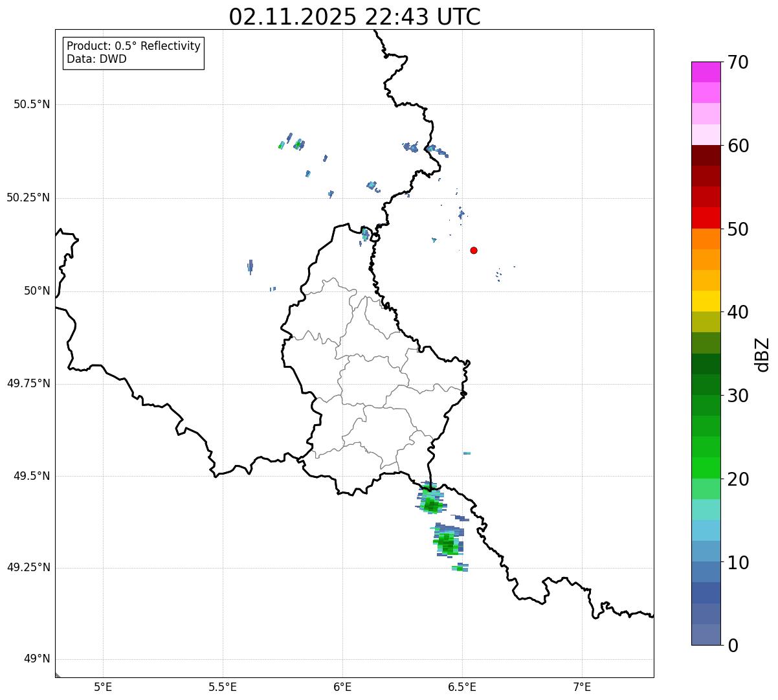Pick the orange swatch just below 50
Viewport: 778px width, 700px height.
[x=706, y=239]
